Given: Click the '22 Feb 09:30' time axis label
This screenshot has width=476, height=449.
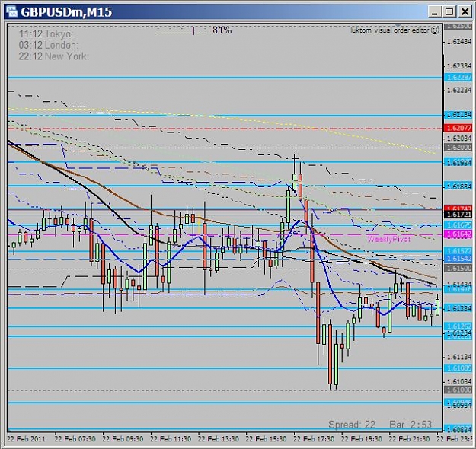Looking at the screenshot, I should coord(123,439).
